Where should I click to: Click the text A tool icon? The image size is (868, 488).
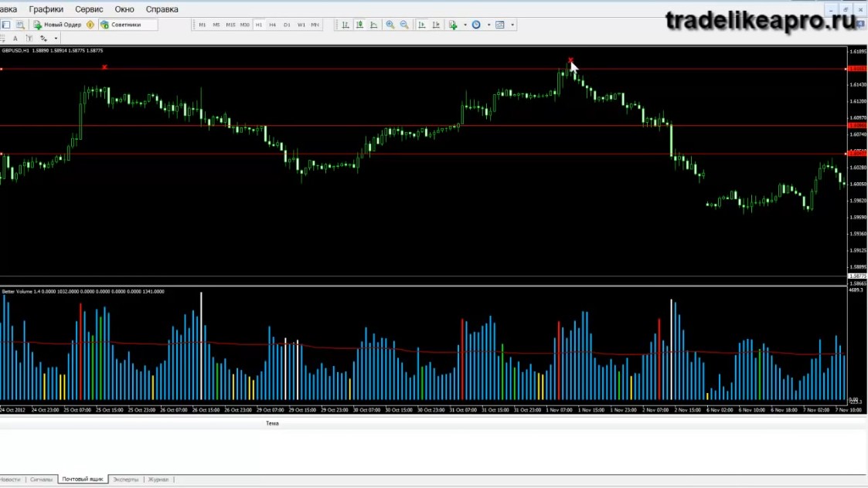[x=15, y=39]
